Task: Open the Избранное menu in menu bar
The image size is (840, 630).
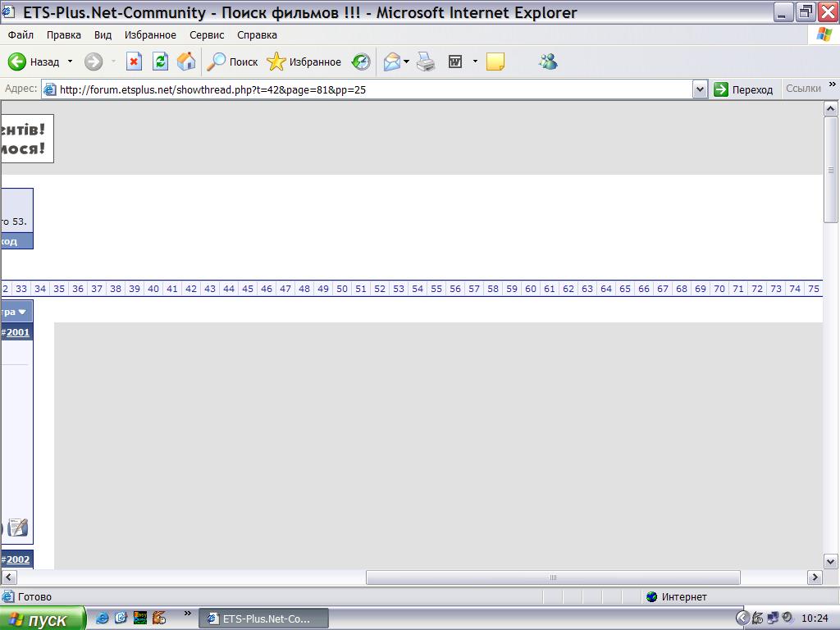Action: 150,35
